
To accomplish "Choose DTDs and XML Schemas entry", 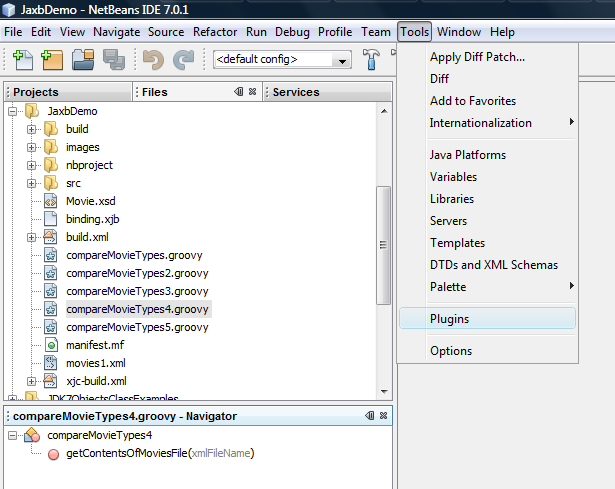I will click(x=488, y=265).
